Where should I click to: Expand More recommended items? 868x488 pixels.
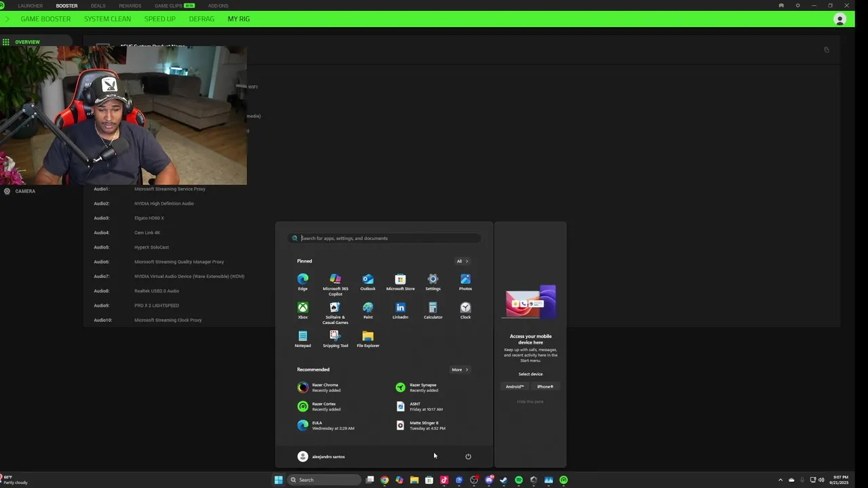click(x=460, y=369)
